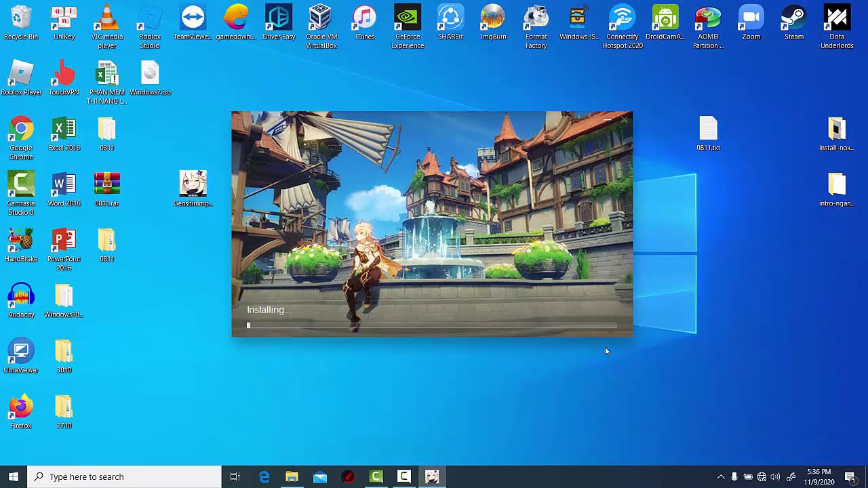Select the AOMEI Partition shortcut

click(x=708, y=27)
